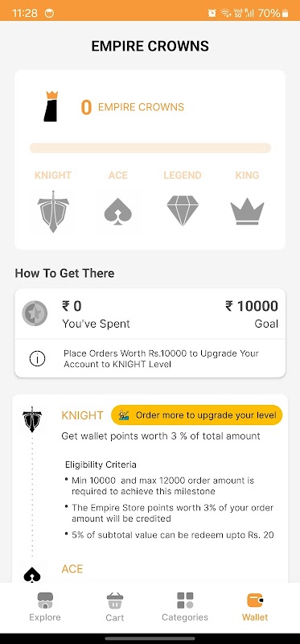
Task: Tap the Empire Crowns progress bar
Action: coord(150,148)
